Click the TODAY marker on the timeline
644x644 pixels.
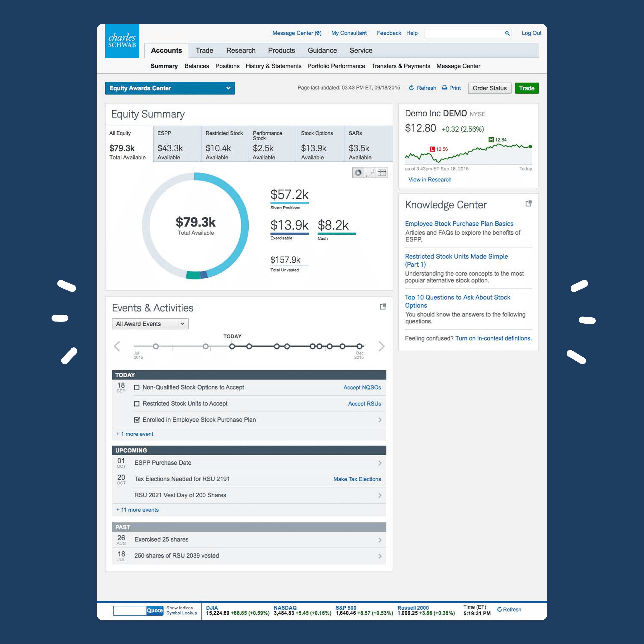pos(232,346)
